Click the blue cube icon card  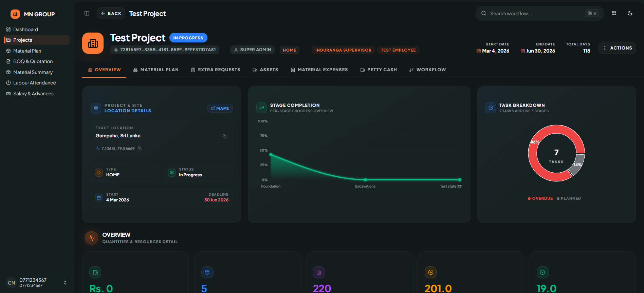tap(207, 272)
